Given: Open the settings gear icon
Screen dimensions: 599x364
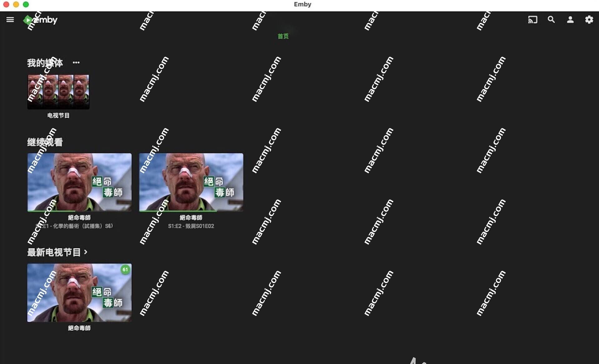Looking at the screenshot, I should (589, 20).
